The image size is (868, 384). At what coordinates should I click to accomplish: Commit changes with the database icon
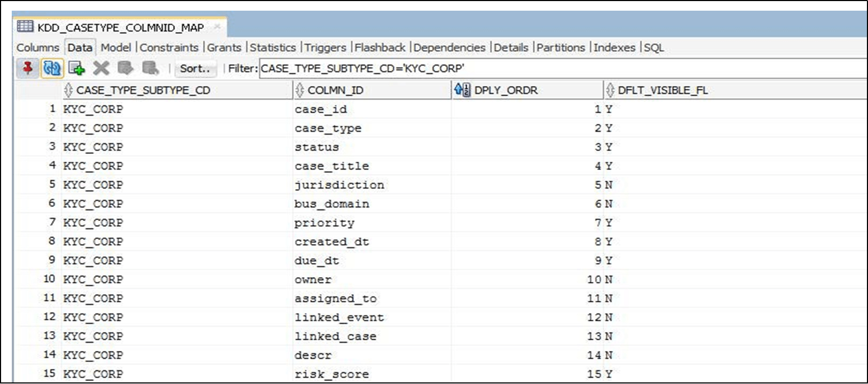[125, 68]
